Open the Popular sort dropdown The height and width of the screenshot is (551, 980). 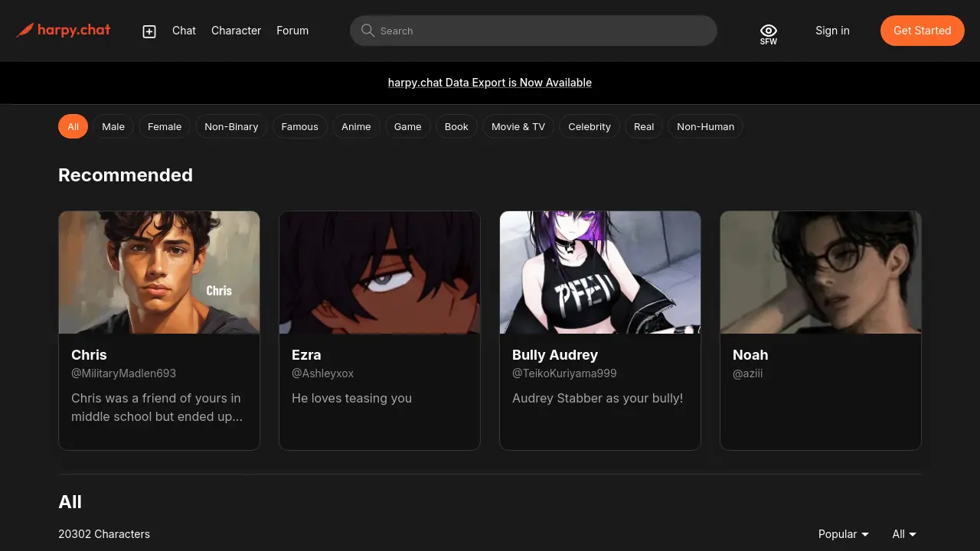[x=842, y=533]
